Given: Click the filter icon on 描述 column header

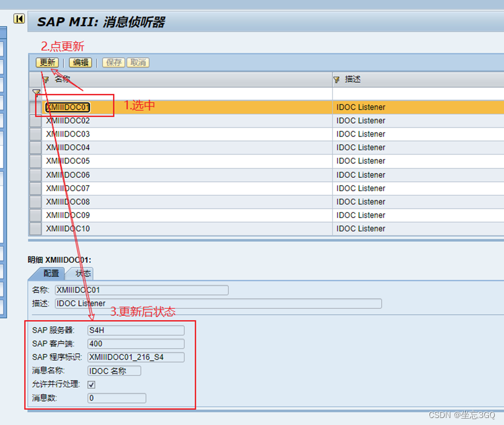Looking at the screenshot, I should point(337,79).
